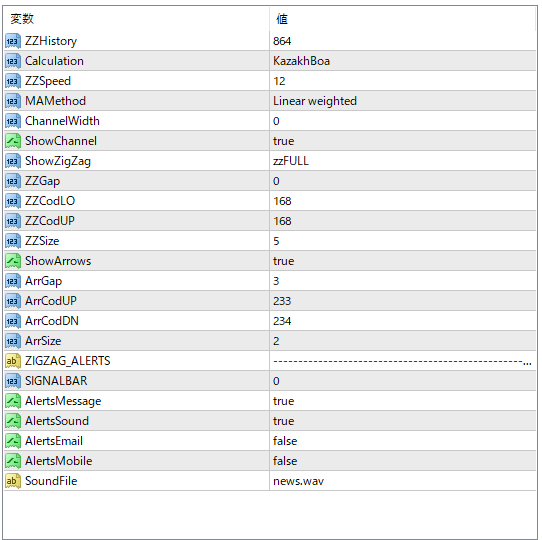Select the ShowZigZag variable name

coord(58,161)
